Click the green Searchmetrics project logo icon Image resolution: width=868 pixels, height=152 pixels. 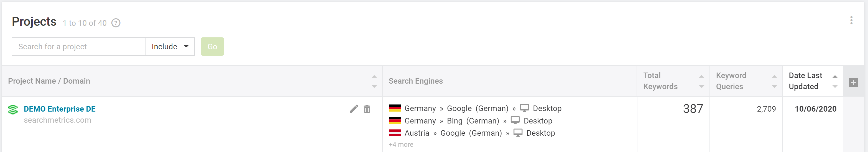pos(13,109)
